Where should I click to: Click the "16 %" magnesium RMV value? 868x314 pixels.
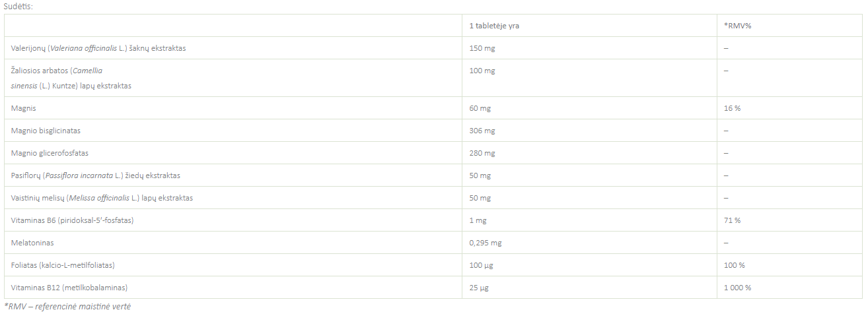732,108
